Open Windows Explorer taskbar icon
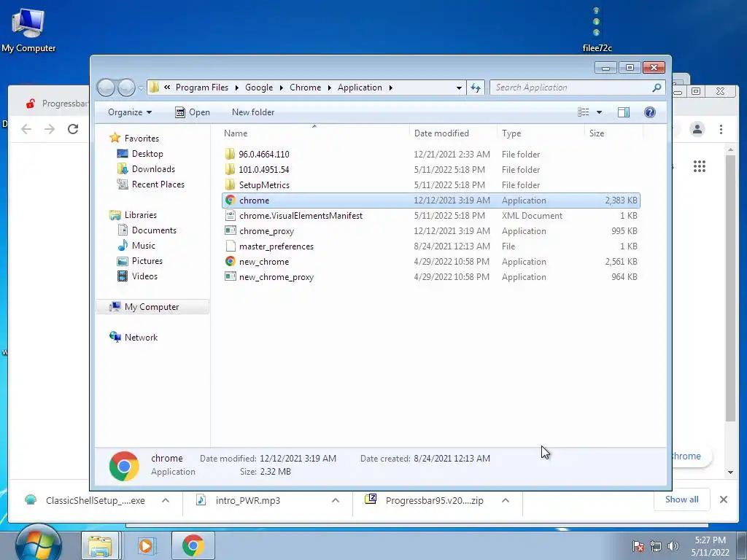Image resolution: width=747 pixels, height=560 pixels. pyautogui.click(x=100, y=545)
